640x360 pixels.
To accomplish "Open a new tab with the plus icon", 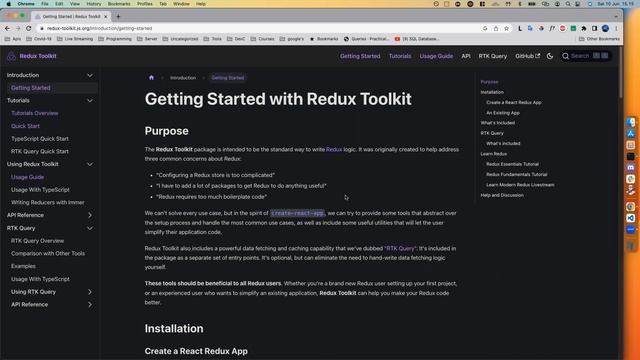I will tap(118, 16).
